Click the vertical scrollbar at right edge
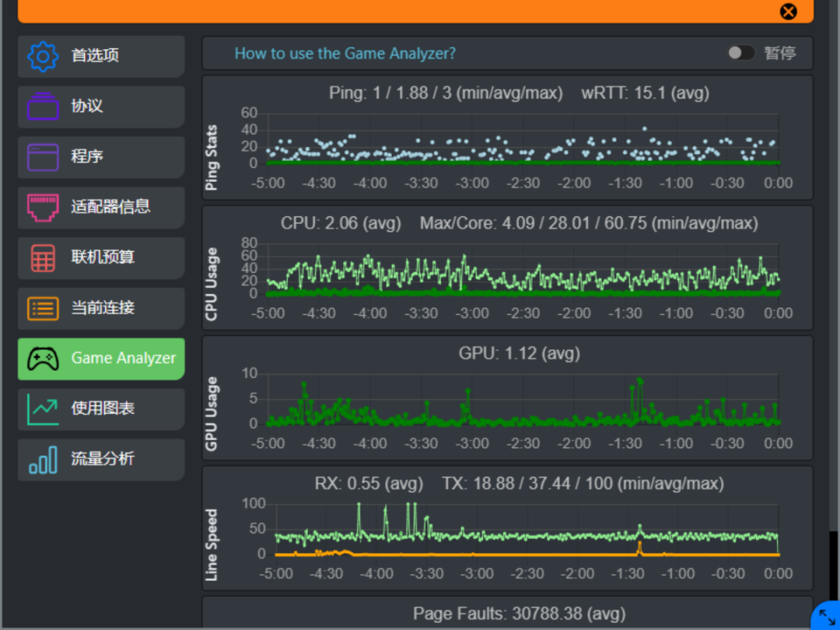Viewport: 840px width, 630px height. [834, 565]
